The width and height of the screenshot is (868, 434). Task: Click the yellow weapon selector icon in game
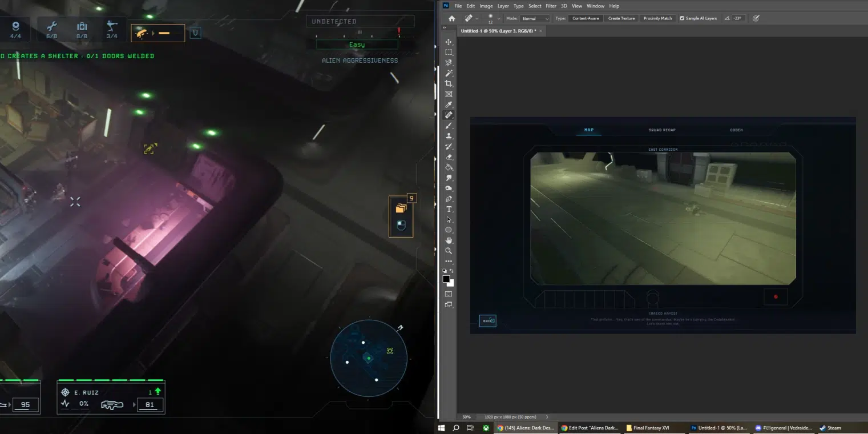click(158, 33)
